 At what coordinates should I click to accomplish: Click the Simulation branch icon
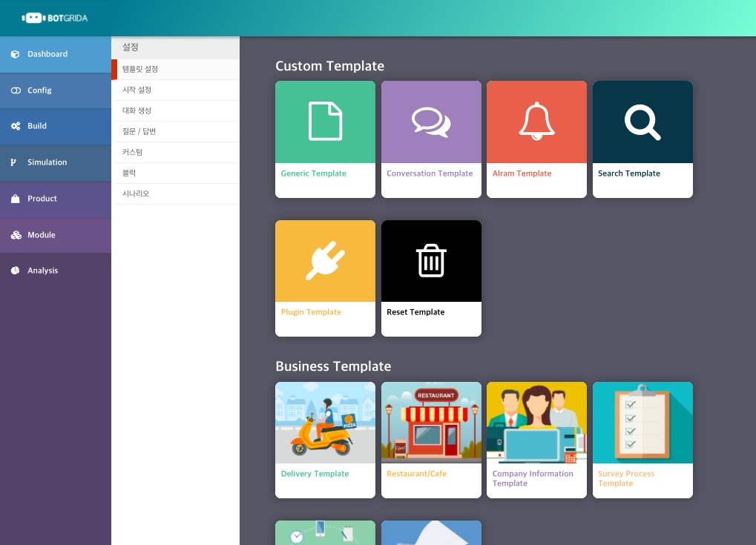pyautogui.click(x=14, y=162)
